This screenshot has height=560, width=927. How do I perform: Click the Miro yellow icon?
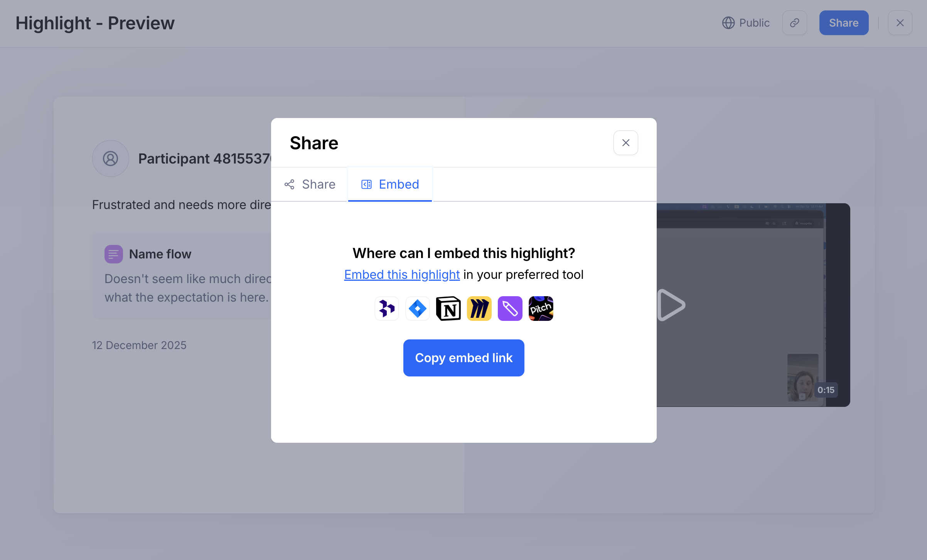coord(479,309)
